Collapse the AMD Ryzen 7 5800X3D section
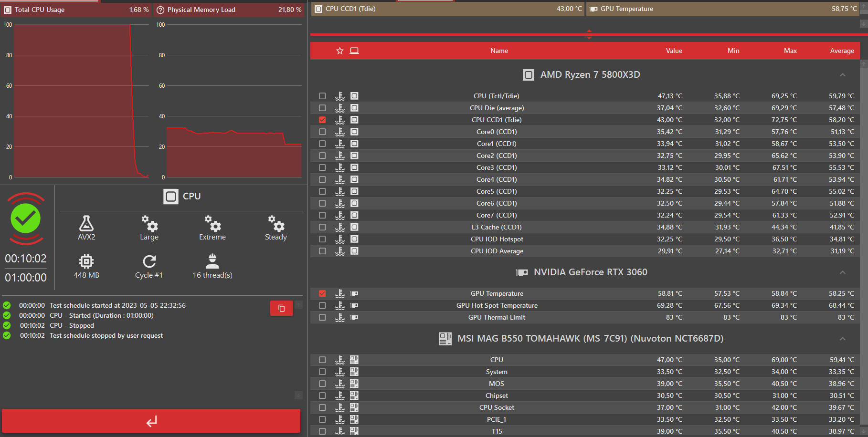The image size is (868, 437). pos(843,75)
